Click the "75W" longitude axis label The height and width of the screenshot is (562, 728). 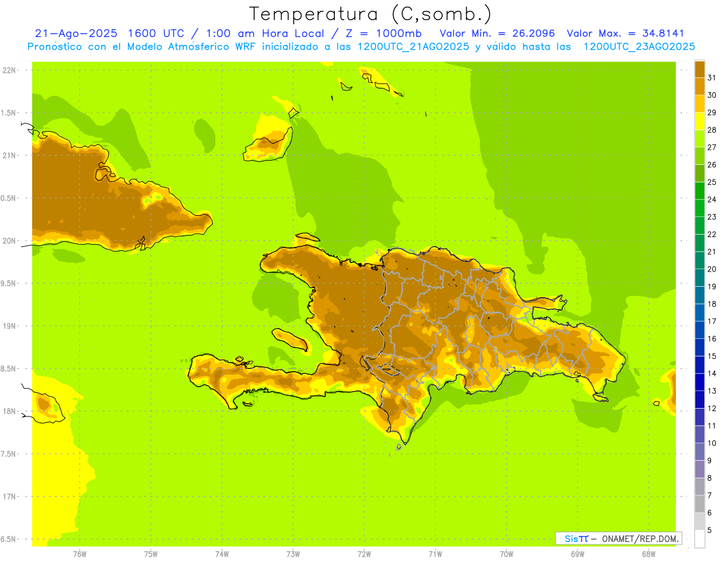(x=151, y=554)
